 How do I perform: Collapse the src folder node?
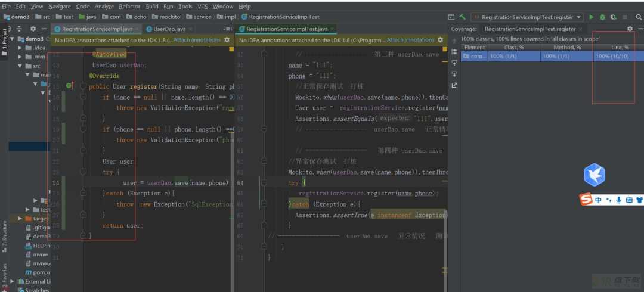pos(20,66)
